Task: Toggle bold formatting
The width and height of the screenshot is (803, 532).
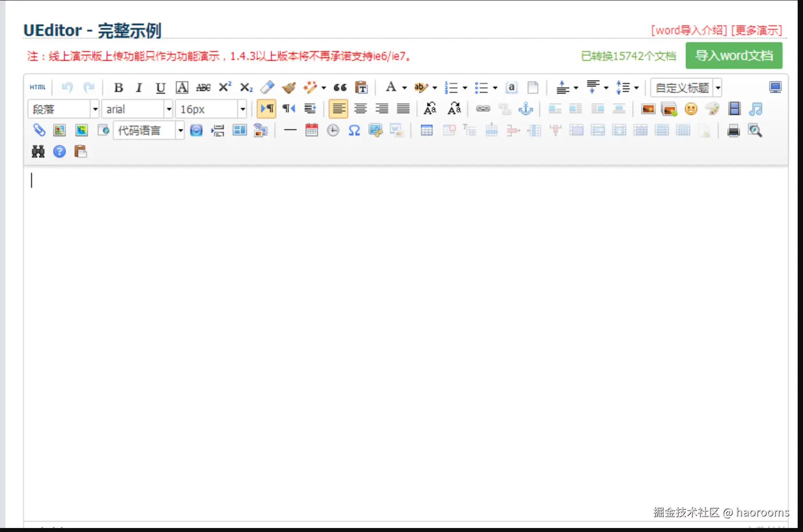Action: pyautogui.click(x=118, y=87)
